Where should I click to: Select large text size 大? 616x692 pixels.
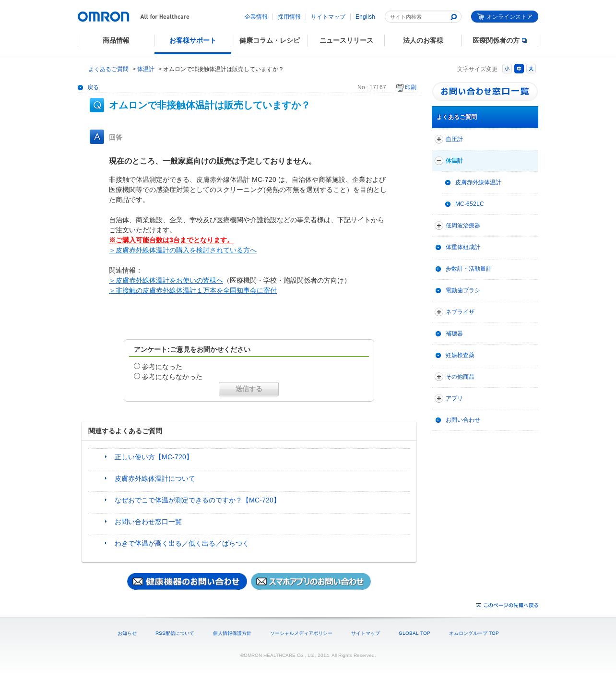coord(531,69)
